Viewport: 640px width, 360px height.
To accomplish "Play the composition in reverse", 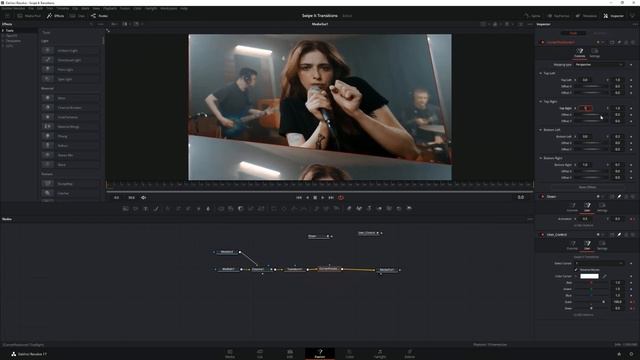I will click(307, 198).
